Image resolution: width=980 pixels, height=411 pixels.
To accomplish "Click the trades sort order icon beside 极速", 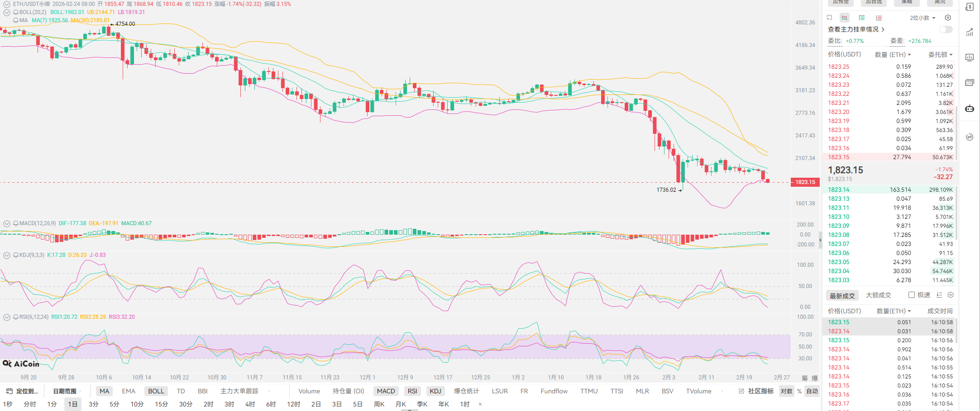I will coord(939,295).
